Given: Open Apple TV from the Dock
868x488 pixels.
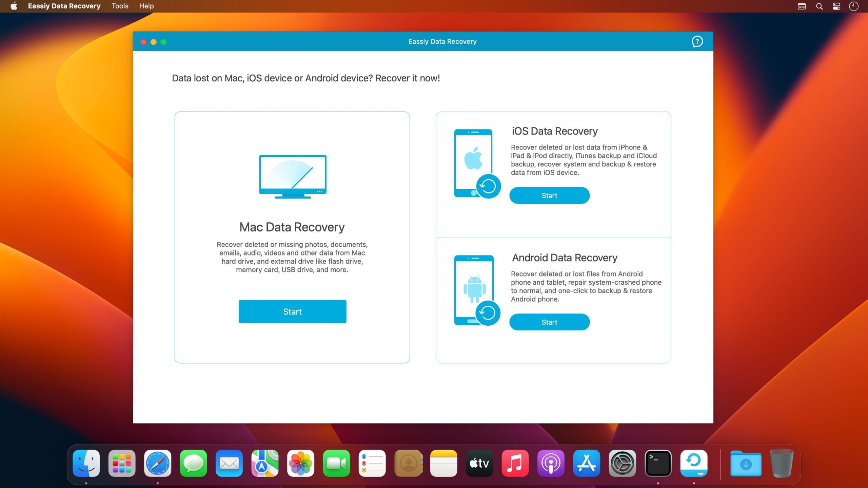Looking at the screenshot, I should click(x=479, y=463).
